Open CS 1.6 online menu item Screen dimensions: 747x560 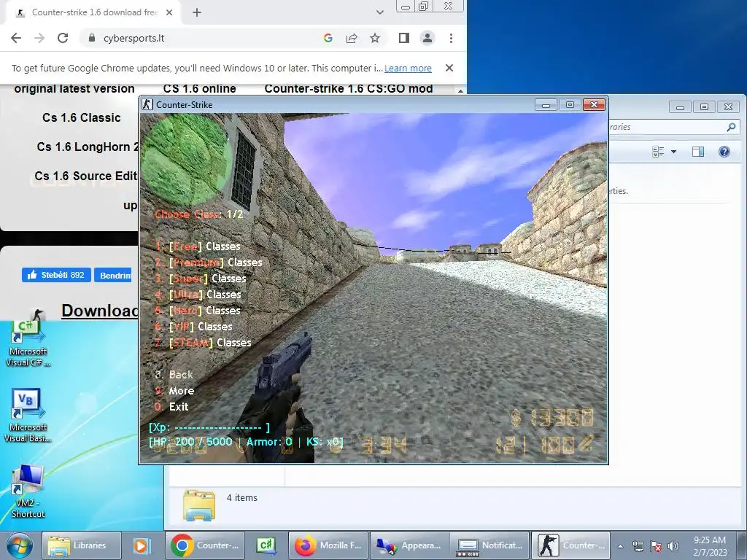coord(200,88)
